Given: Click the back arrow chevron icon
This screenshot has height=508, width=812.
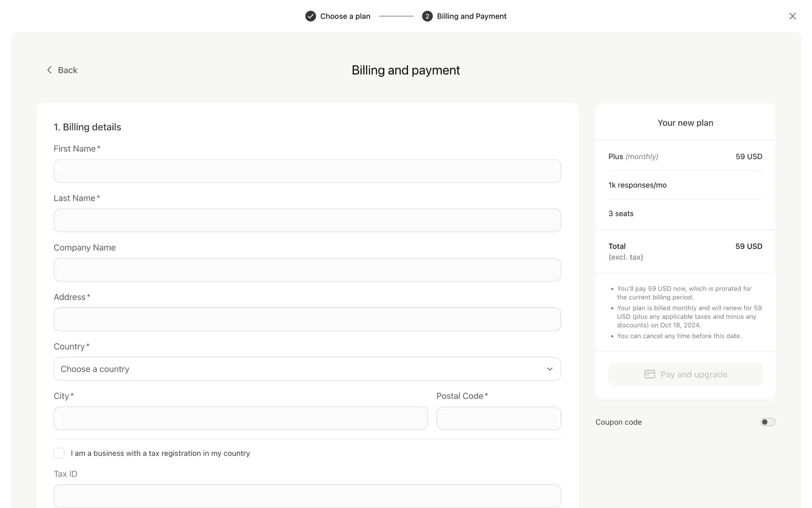Looking at the screenshot, I should 49,70.
